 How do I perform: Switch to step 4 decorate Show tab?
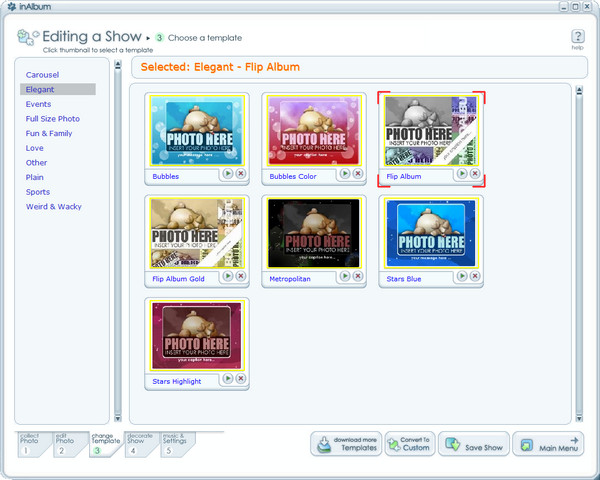coord(139,444)
